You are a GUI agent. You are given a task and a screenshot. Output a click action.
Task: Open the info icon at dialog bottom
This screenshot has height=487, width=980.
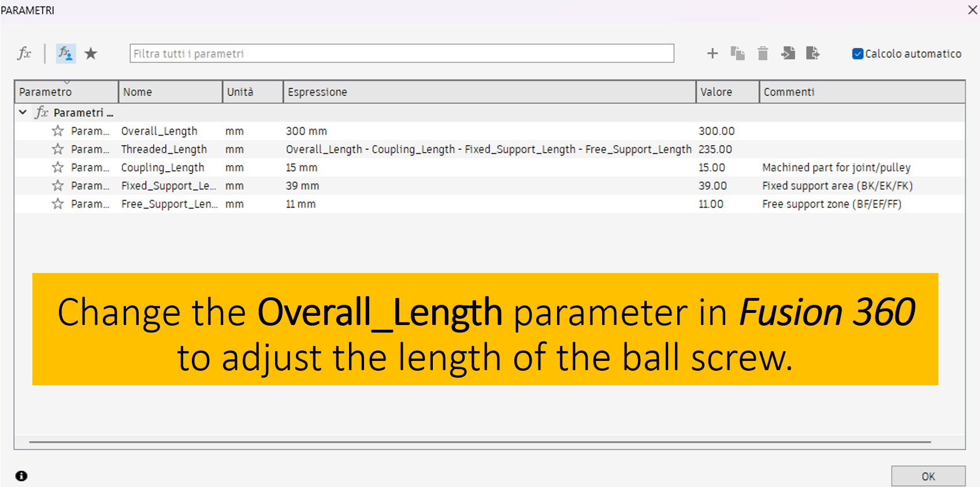click(21, 476)
